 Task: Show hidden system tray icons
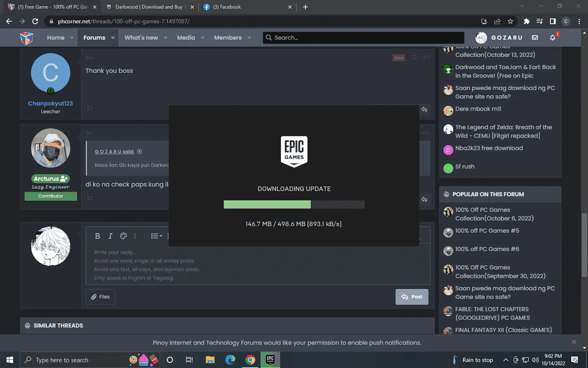[506, 360]
